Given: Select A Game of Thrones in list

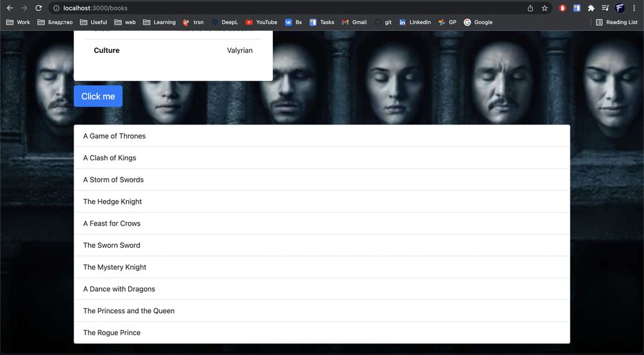Looking at the screenshot, I should [x=322, y=136].
